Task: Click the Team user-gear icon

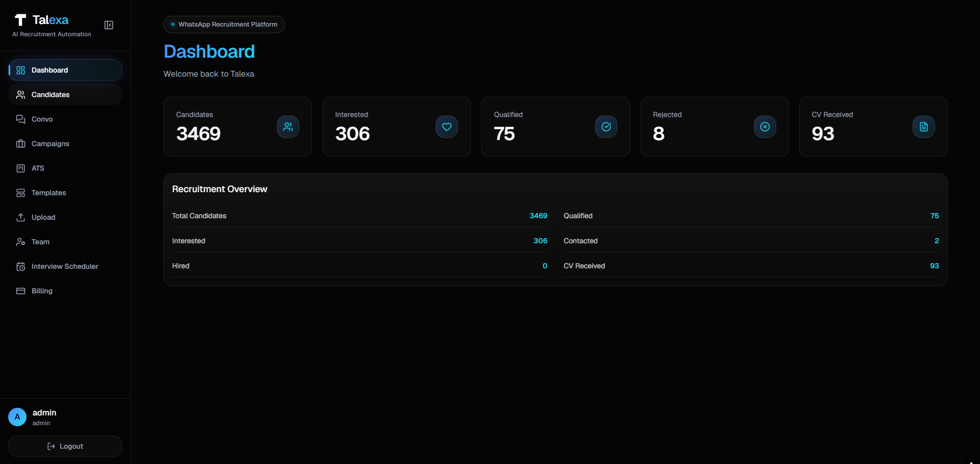Action: [20, 242]
